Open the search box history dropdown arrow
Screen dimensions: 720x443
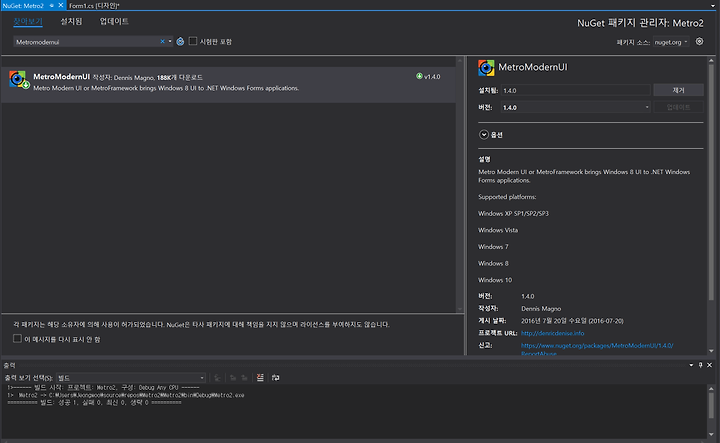tap(170, 41)
